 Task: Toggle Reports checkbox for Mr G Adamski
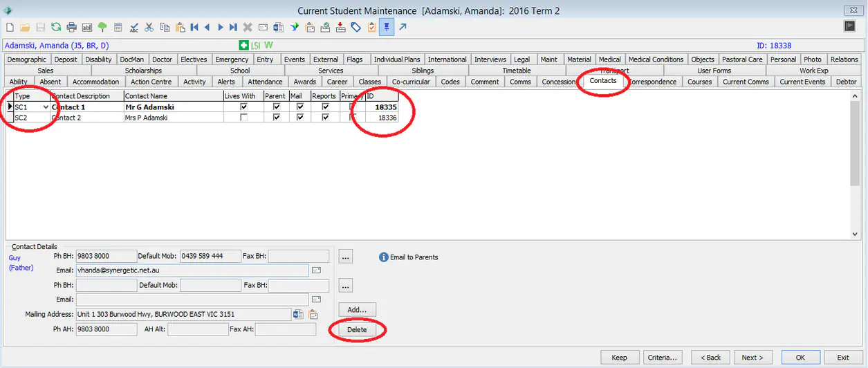325,107
